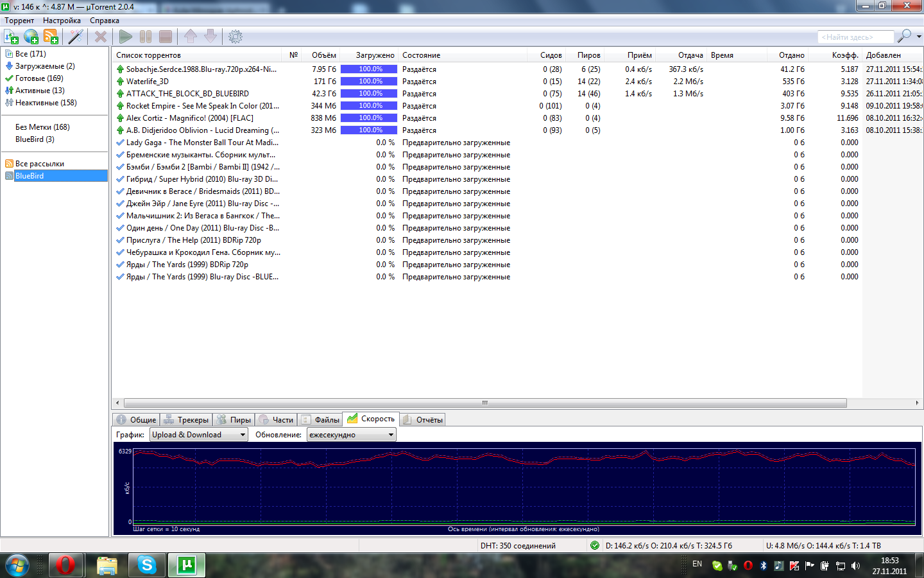Select Неактивные (158) in the sidebar
Image resolution: width=924 pixels, height=578 pixels.
tap(46, 103)
